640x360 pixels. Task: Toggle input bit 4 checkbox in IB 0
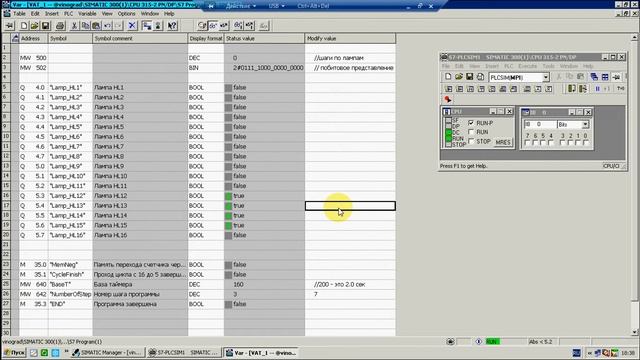pos(551,143)
